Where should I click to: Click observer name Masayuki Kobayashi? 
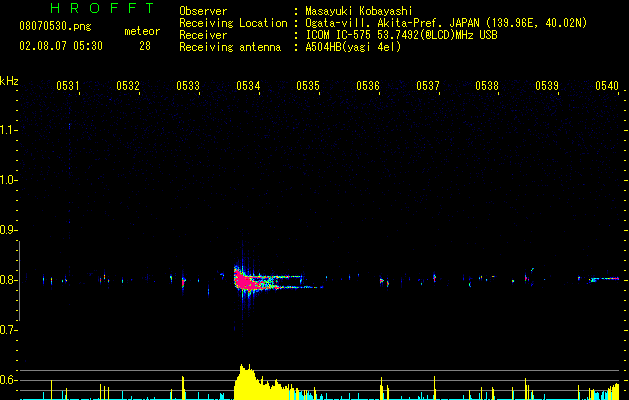click(x=358, y=11)
